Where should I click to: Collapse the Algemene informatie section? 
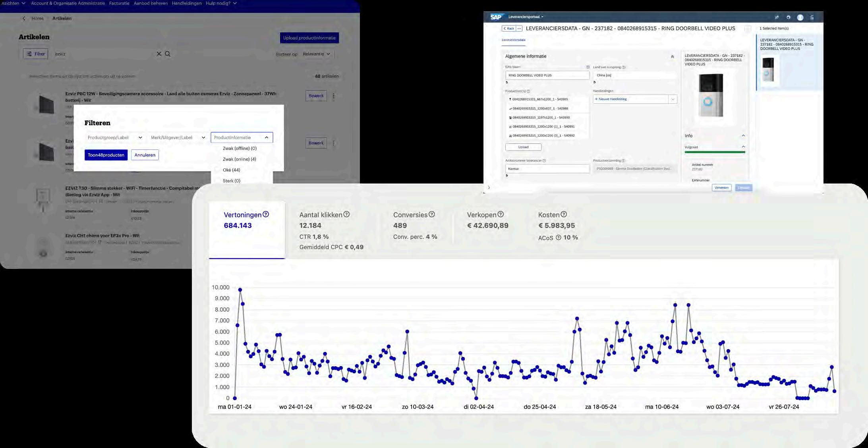click(x=672, y=57)
